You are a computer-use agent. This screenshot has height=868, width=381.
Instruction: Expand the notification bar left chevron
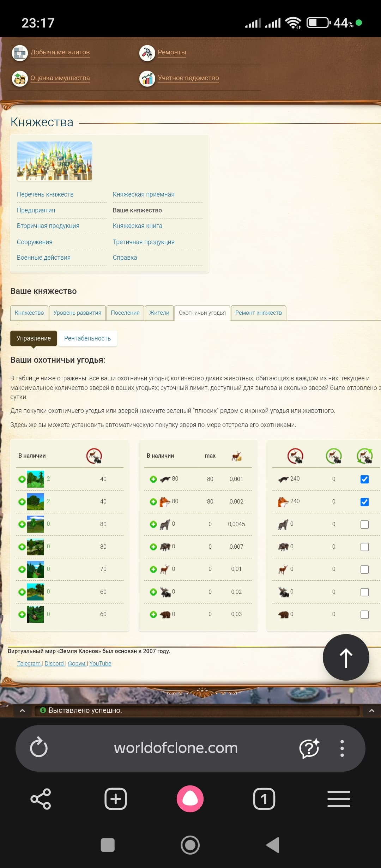pyautogui.click(x=23, y=711)
